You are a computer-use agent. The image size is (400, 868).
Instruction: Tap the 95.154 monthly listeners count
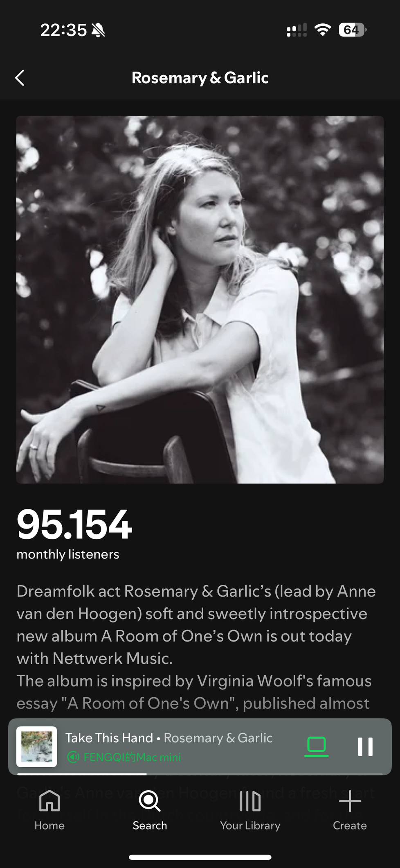[x=74, y=525]
